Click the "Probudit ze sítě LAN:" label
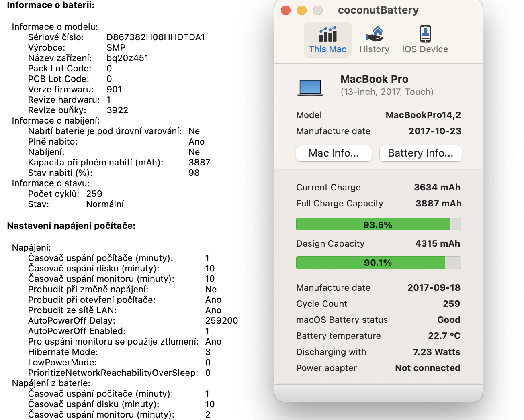 [72, 310]
